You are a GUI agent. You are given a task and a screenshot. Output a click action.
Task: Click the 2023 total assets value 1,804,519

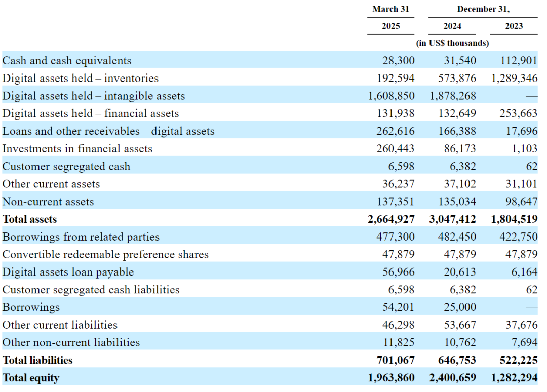coord(514,219)
